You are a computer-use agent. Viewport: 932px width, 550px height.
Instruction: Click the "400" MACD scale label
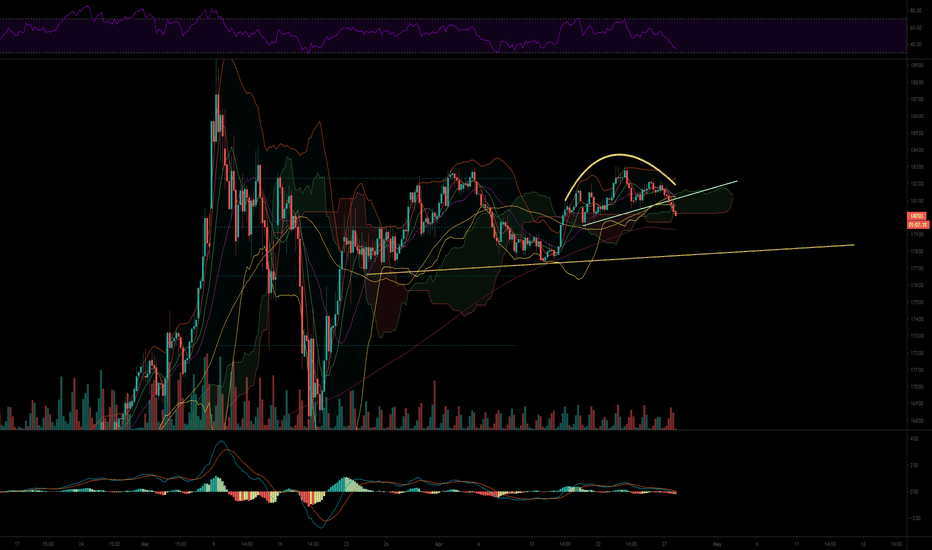point(914,439)
